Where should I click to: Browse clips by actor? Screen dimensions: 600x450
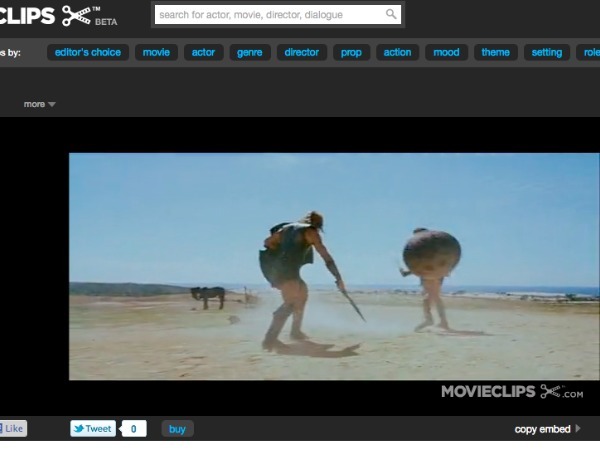(203, 52)
